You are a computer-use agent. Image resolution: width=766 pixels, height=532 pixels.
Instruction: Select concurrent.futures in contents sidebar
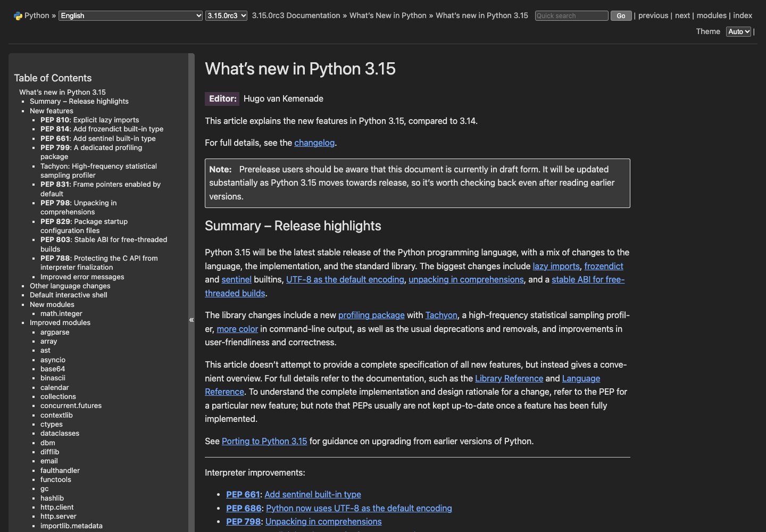(x=71, y=405)
